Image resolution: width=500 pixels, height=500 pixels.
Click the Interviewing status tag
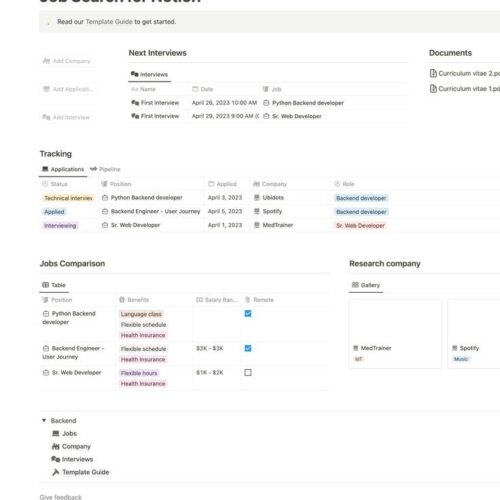click(x=60, y=226)
